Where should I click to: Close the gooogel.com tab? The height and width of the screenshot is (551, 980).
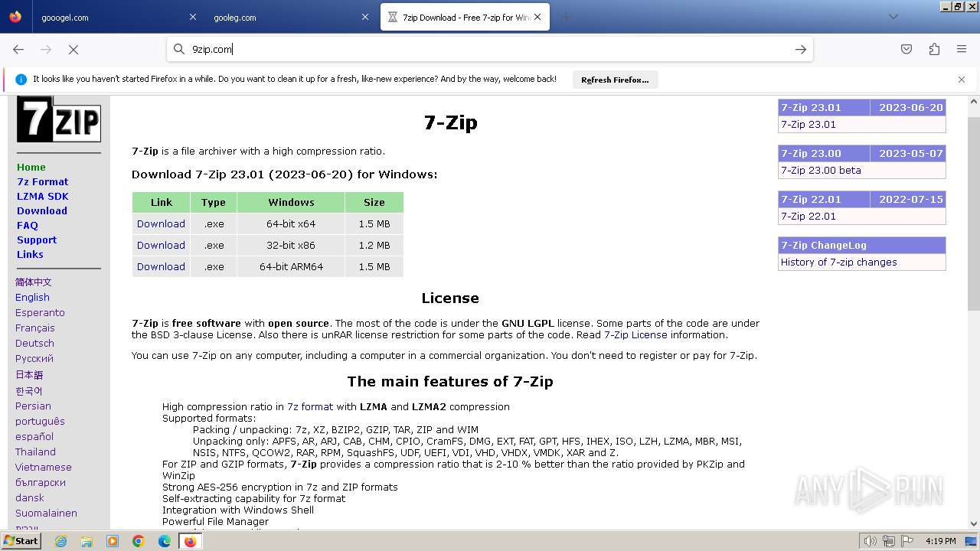point(193,17)
